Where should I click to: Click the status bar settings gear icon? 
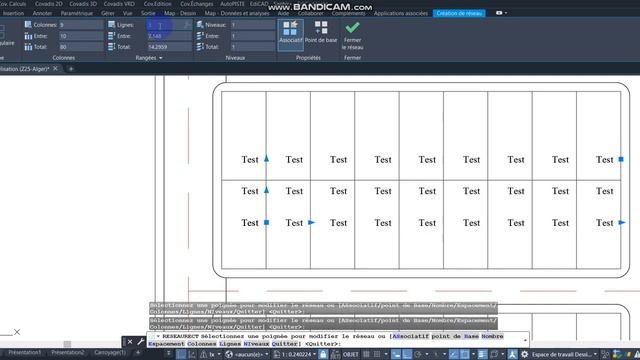(x=524, y=354)
